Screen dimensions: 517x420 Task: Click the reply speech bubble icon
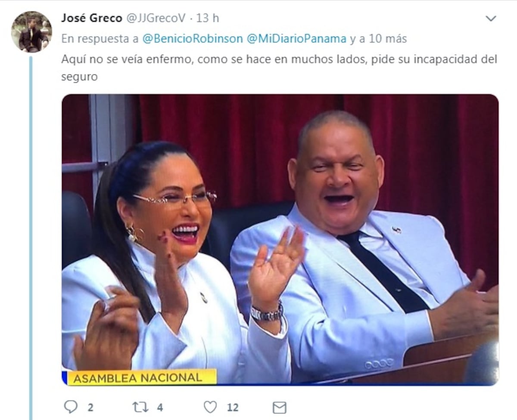pos(70,407)
